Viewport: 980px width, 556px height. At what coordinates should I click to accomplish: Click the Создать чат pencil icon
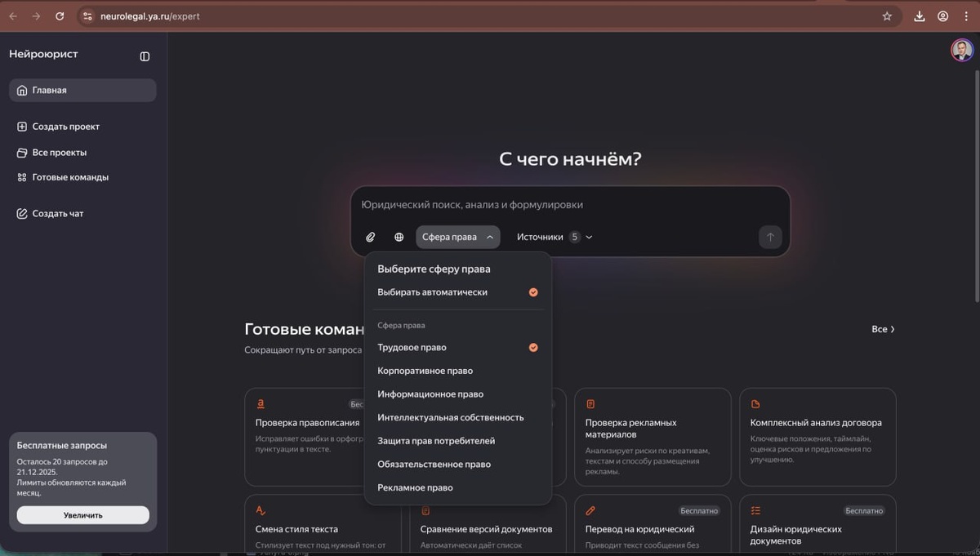pyautogui.click(x=22, y=214)
